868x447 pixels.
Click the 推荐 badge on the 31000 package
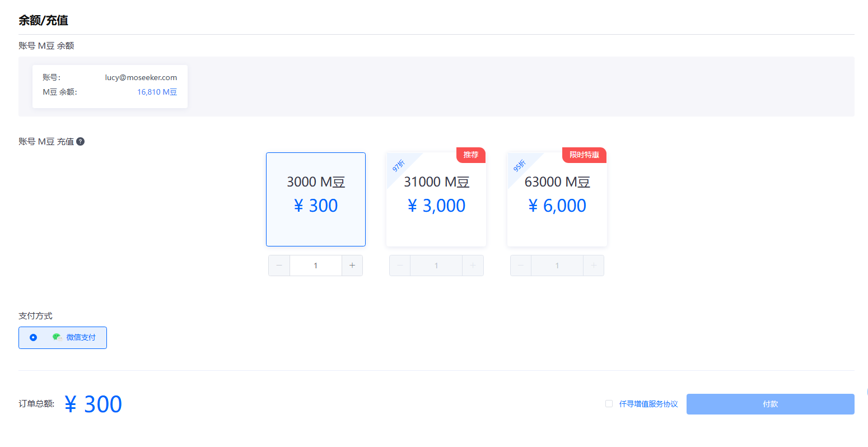point(471,155)
